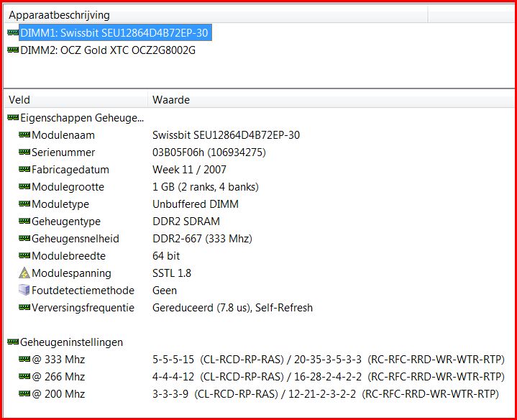
Task: Select the @ 333 Mhz timing label
Action: click(58, 360)
